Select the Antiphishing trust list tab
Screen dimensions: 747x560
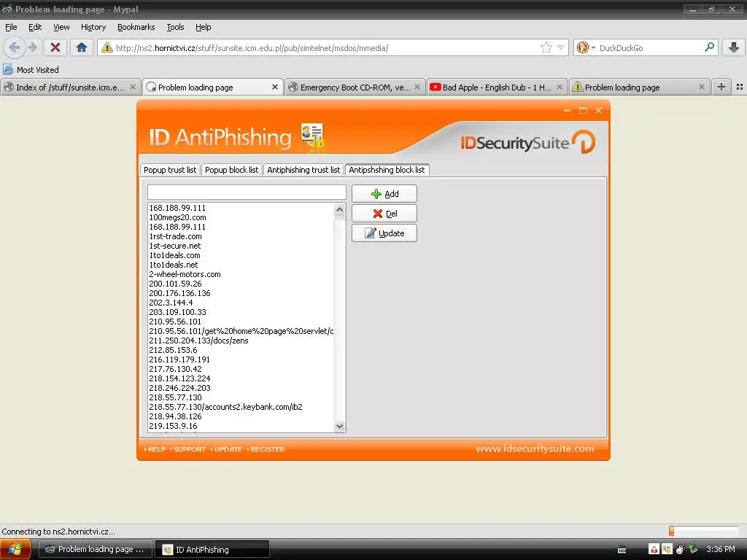pyautogui.click(x=303, y=170)
